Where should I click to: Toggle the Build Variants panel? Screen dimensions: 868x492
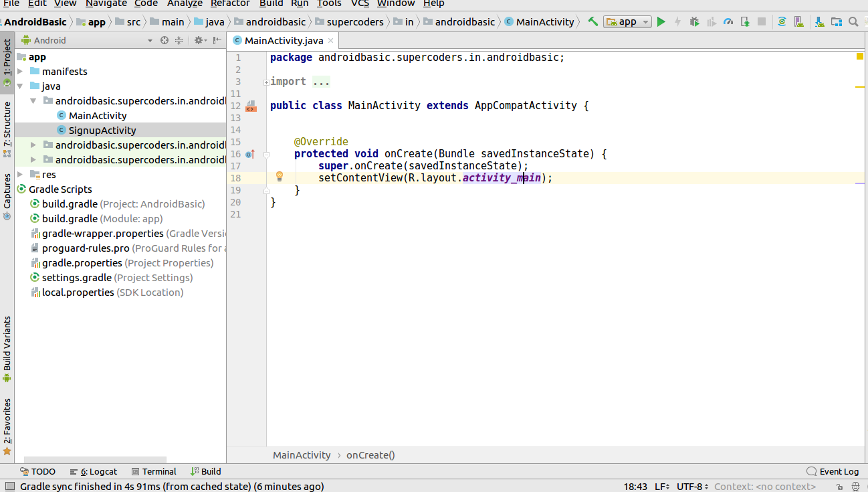point(7,345)
